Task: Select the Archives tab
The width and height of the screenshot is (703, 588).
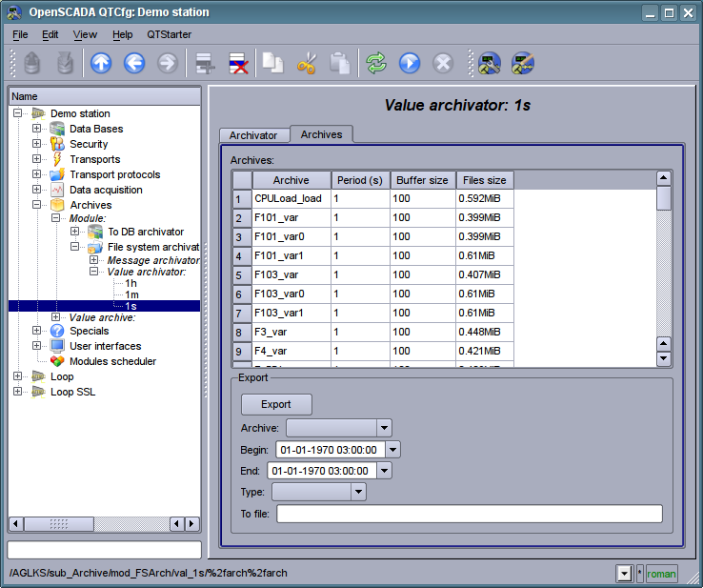Action: [321, 134]
